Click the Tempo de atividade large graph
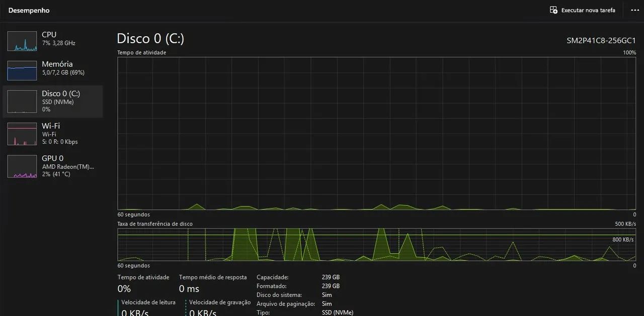 coord(376,133)
